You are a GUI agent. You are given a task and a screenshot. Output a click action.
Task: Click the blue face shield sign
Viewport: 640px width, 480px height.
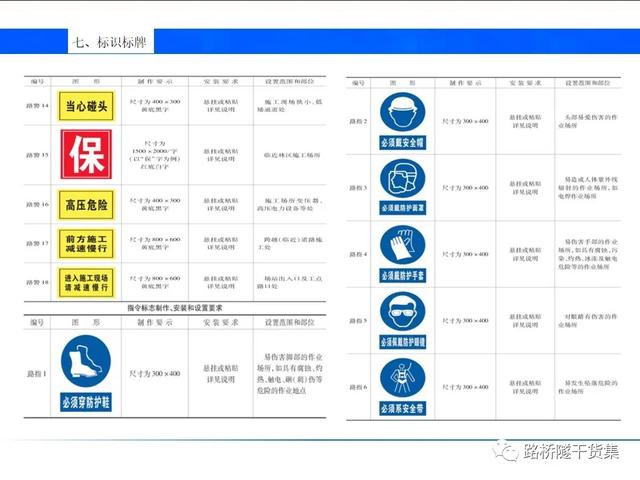tap(403, 187)
